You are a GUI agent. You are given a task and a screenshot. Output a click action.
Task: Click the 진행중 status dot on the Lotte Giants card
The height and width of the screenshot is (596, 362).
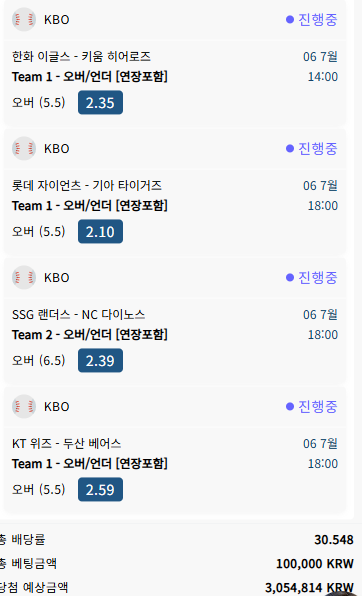click(x=290, y=148)
